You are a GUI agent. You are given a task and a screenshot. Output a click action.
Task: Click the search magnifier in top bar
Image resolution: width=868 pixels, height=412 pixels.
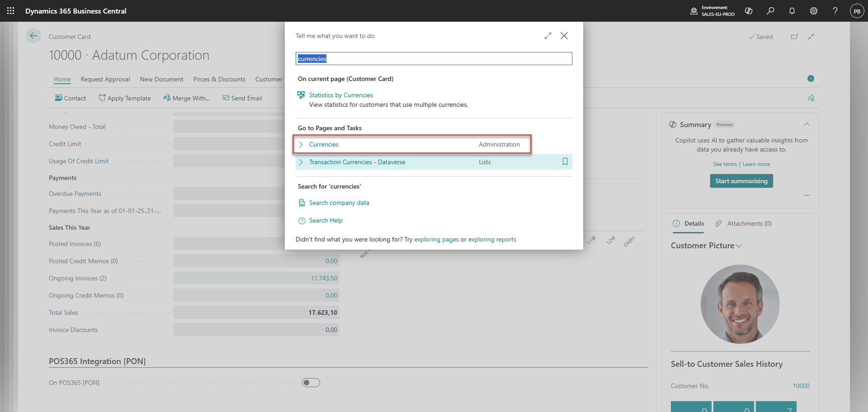click(x=770, y=11)
